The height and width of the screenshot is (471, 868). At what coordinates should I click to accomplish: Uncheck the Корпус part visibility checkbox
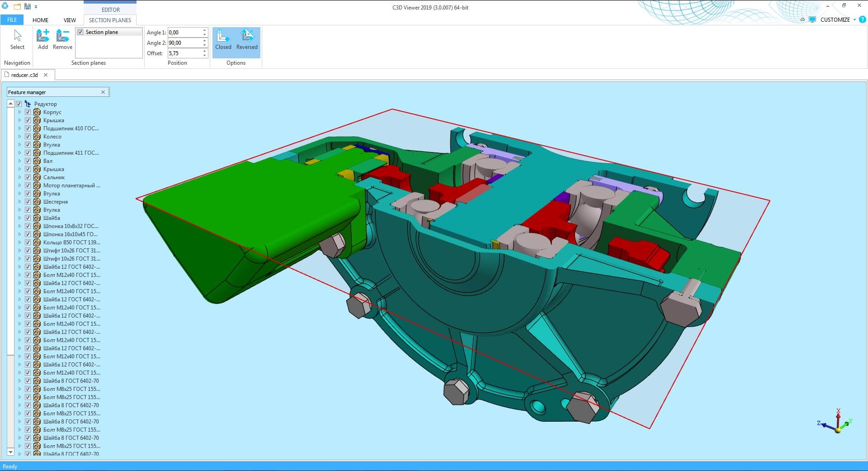tap(28, 112)
